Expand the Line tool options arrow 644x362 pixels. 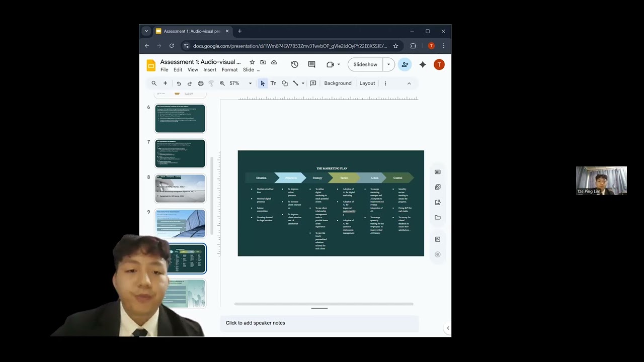click(303, 83)
